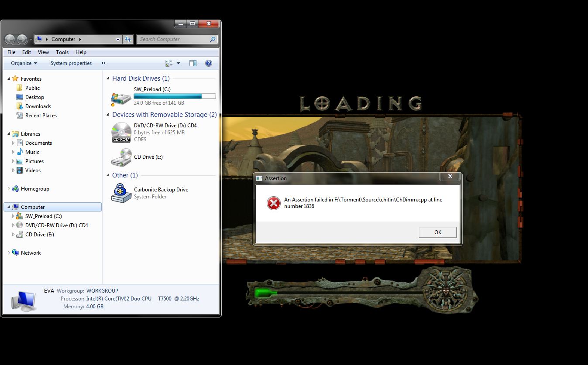Collapse the Other group
Viewport: 588px width, 365px height.
(108, 176)
